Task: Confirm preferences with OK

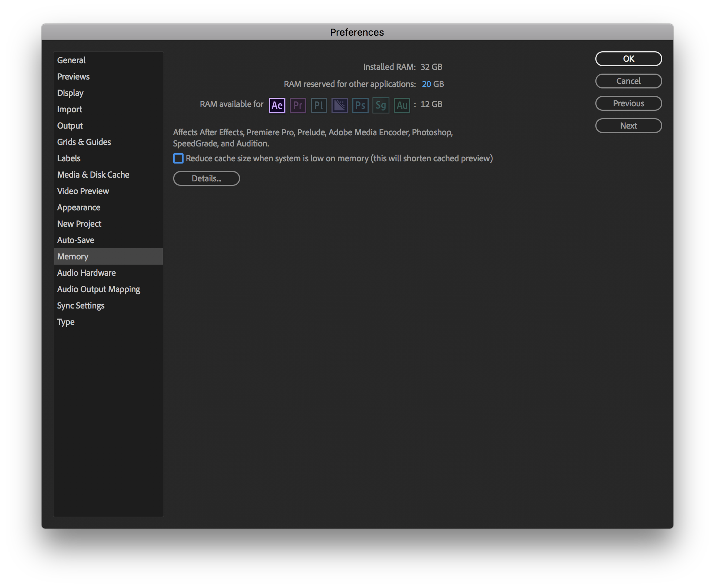Action: (628, 59)
